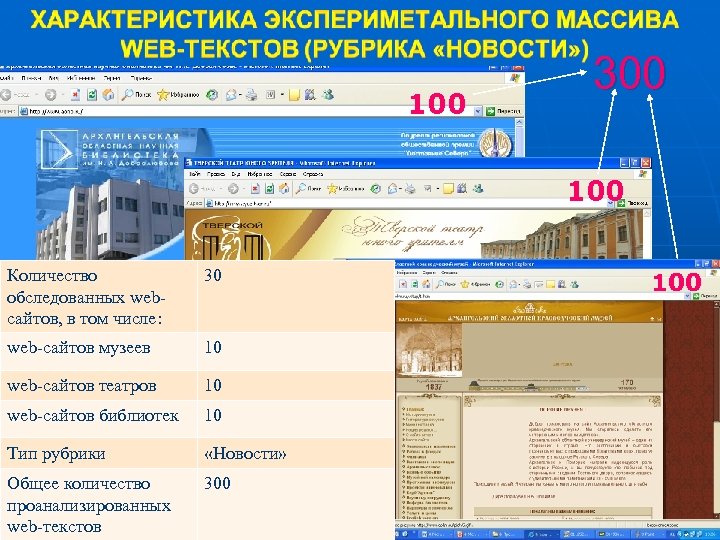Image resolution: width=720 pixels, height=540 pixels.
Task: Print page from theatre window toolbar
Action: coord(411,189)
